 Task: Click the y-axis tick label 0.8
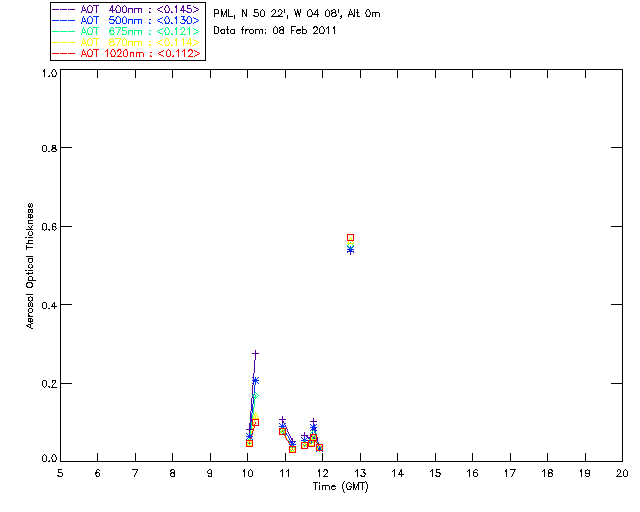tap(49, 148)
